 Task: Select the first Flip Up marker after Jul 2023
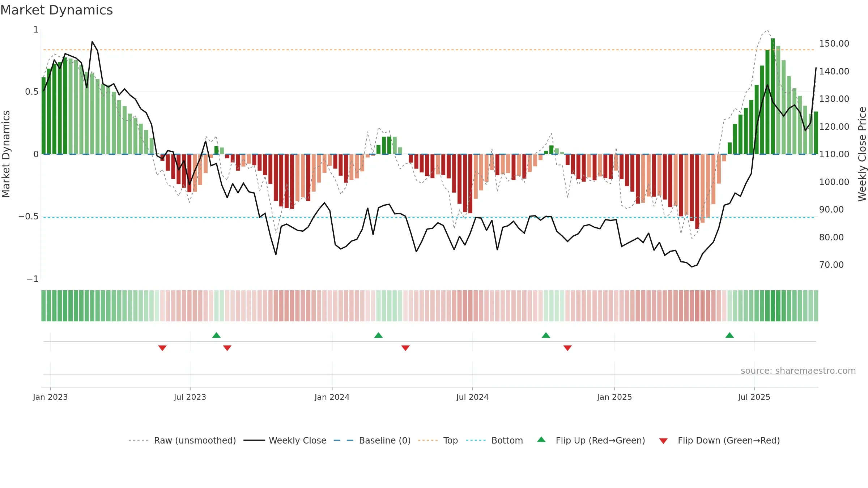point(216,335)
